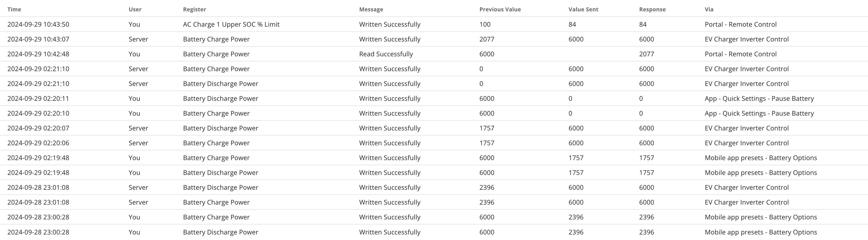Click the Time column header
The image size is (868, 240).
click(14, 9)
